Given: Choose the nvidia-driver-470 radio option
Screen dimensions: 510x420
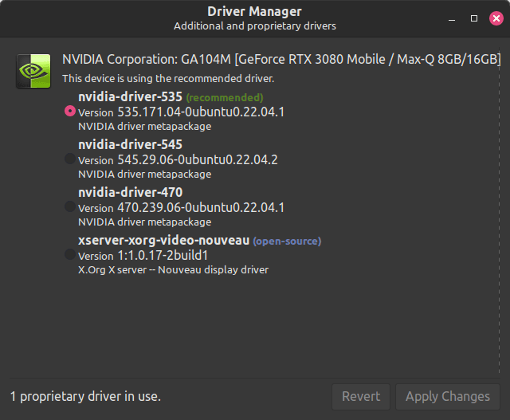Looking at the screenshot, I should [x=70, y=206].
